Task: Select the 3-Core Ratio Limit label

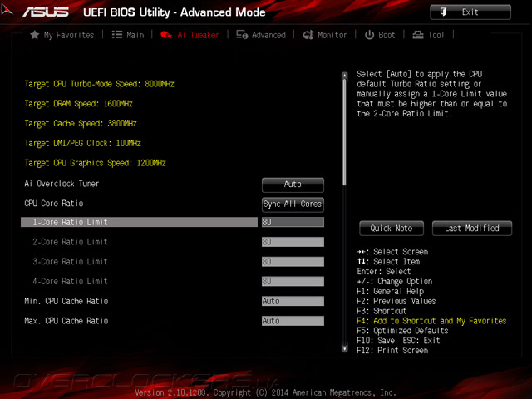Action: click(70, 262)
